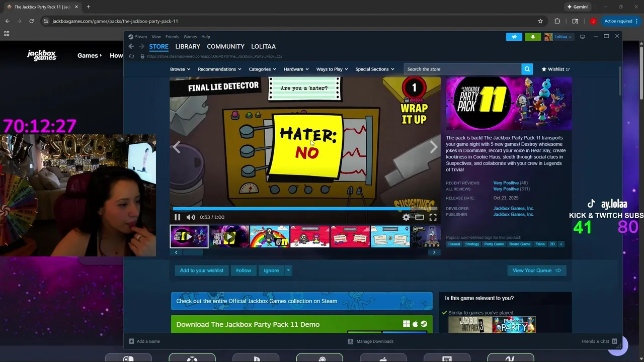Reload the Steam store page
Viewport: 644px width, 362px height.
(131, 56)
